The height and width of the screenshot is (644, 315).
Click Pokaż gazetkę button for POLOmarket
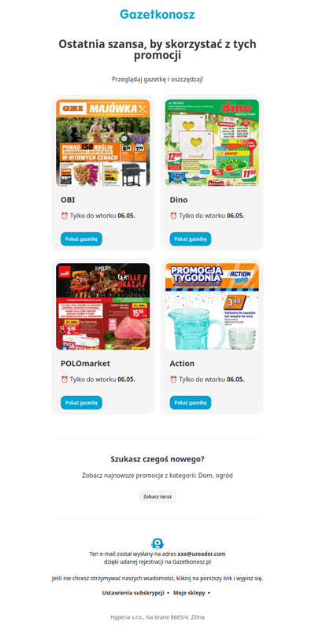pos(81,403)
